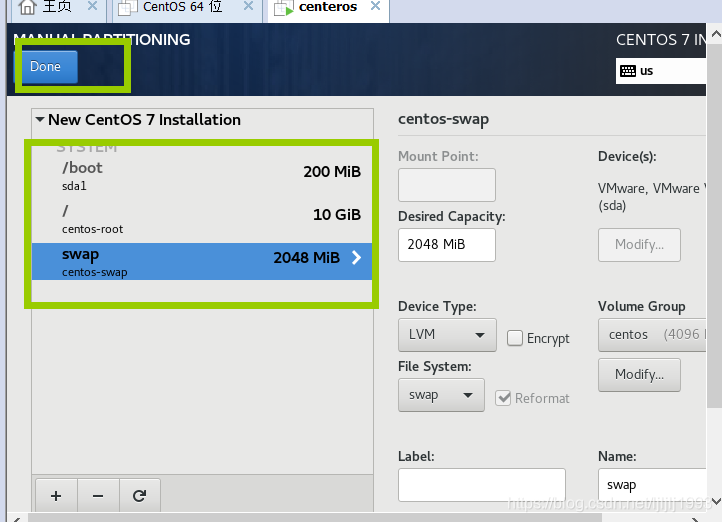Image resolution: width=722 pixels, height=522 pixels.
Task: Close the home tab
Action: tap(92, 6)
